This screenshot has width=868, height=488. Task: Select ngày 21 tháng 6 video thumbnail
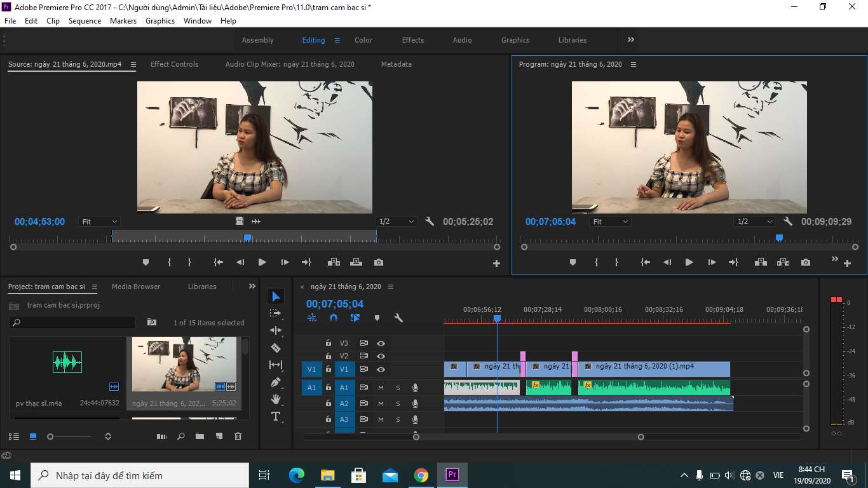click(184, 363)
